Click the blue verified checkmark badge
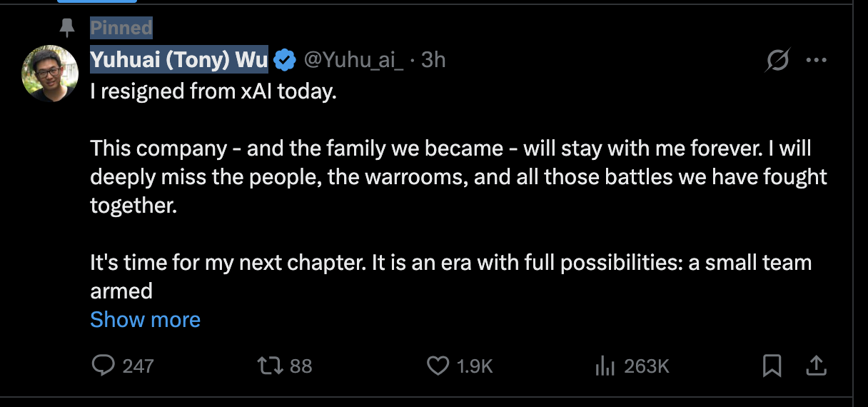 [286, 61]
